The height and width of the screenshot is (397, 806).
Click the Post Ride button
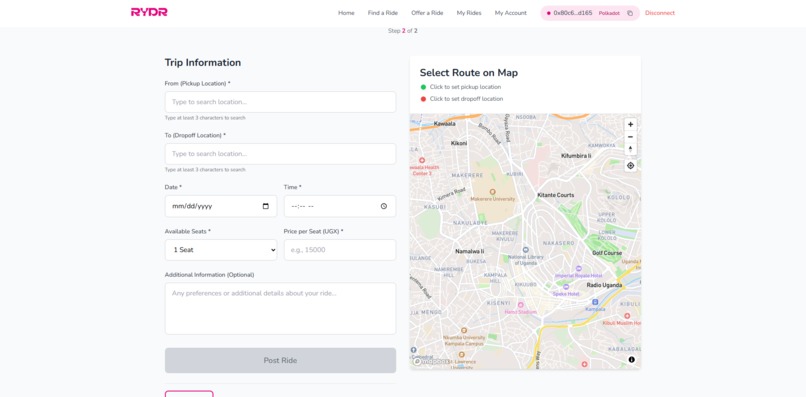coord(280,360)
